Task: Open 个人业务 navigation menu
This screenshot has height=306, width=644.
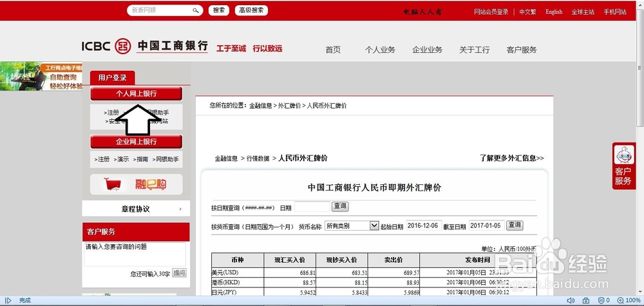Action: 380,50
